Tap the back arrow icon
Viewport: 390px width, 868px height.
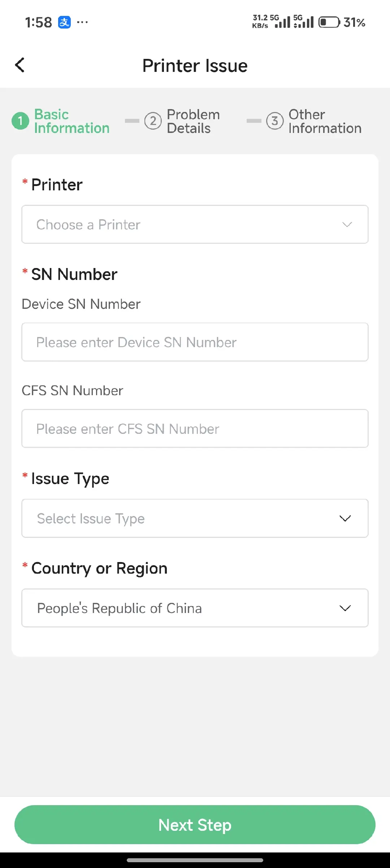pyautogui.click(x=20, y=65)
